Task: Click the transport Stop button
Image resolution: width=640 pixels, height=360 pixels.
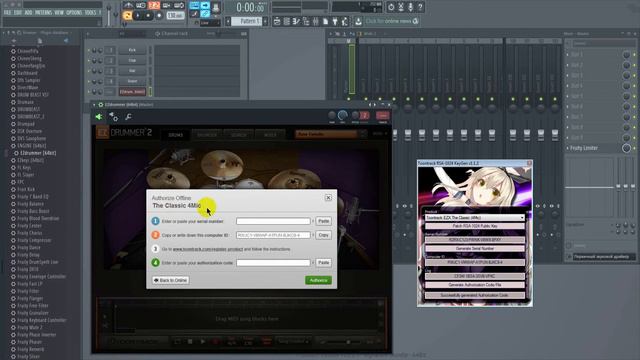Action: click(x=148, y=16)
